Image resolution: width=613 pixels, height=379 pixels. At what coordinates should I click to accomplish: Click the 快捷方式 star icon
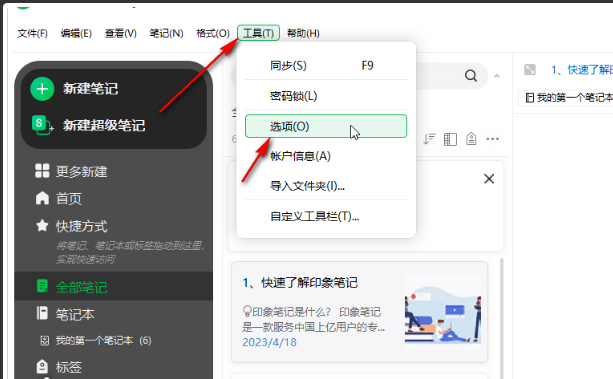tap(42, 225)
